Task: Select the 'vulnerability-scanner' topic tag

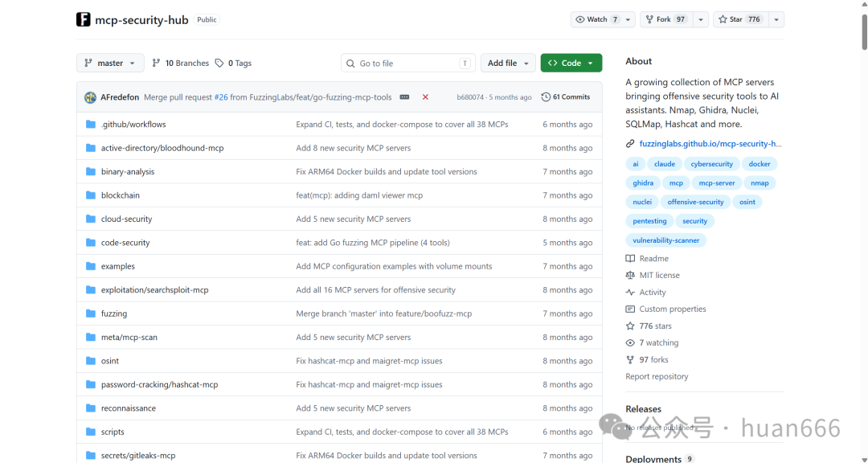Action: [x=666, y=240]
